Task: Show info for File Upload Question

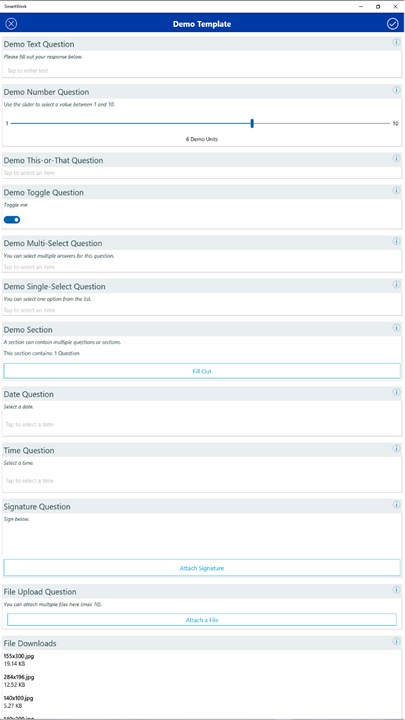Action: [396, 590]
